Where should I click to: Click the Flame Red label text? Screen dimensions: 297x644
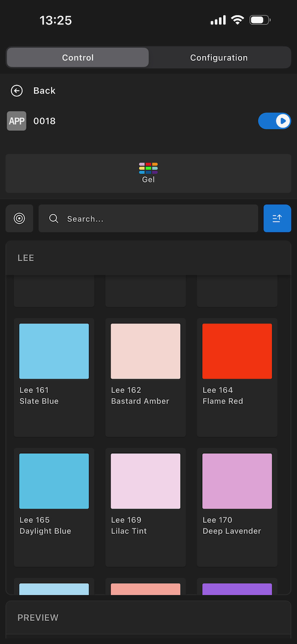tap(223, 401)
